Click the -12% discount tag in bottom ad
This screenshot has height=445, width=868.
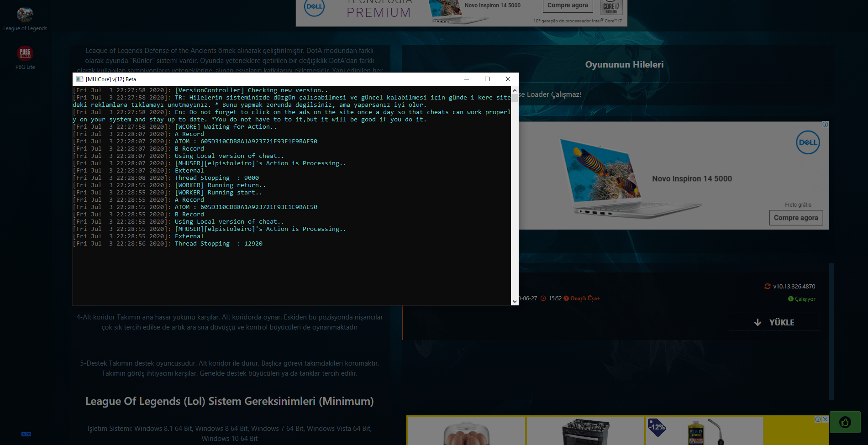pos(657,427)
